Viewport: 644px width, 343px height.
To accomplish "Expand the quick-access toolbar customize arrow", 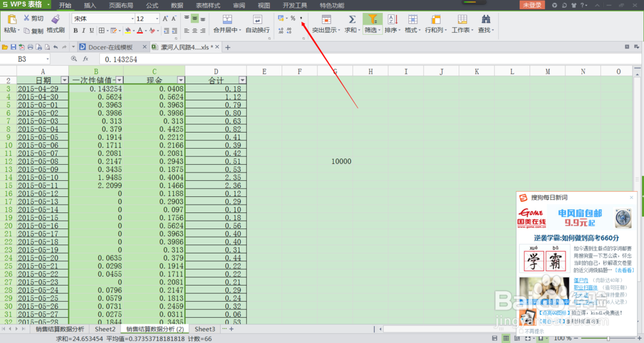I will click(73, 47).
